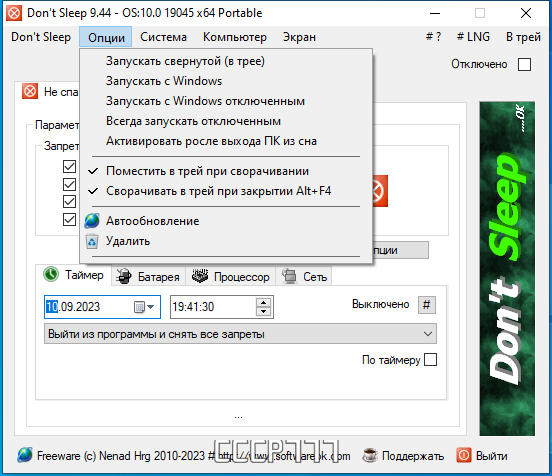Click the Выйти button
Image resolution: width=552 pixels, height=476 pixels.
482,456
